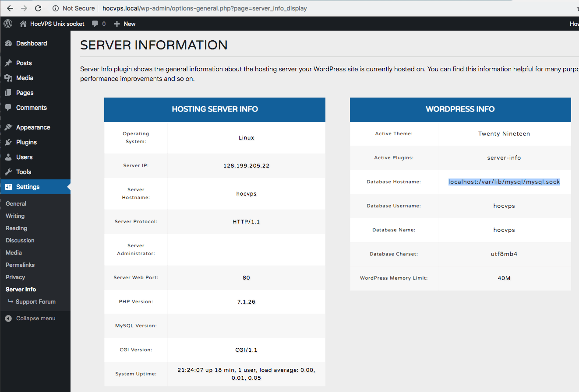Open the WordPress logo menu
The image size is (579, 392).
point(8,24)
